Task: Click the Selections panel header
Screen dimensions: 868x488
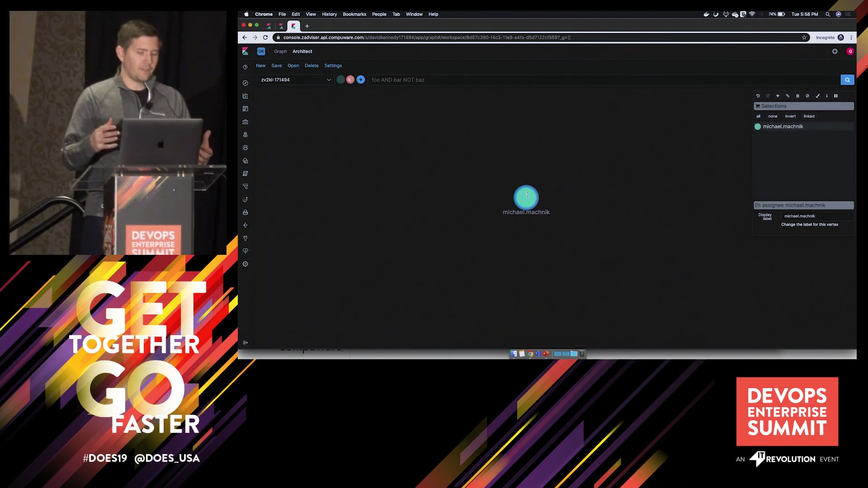Action: pos(803,106)
